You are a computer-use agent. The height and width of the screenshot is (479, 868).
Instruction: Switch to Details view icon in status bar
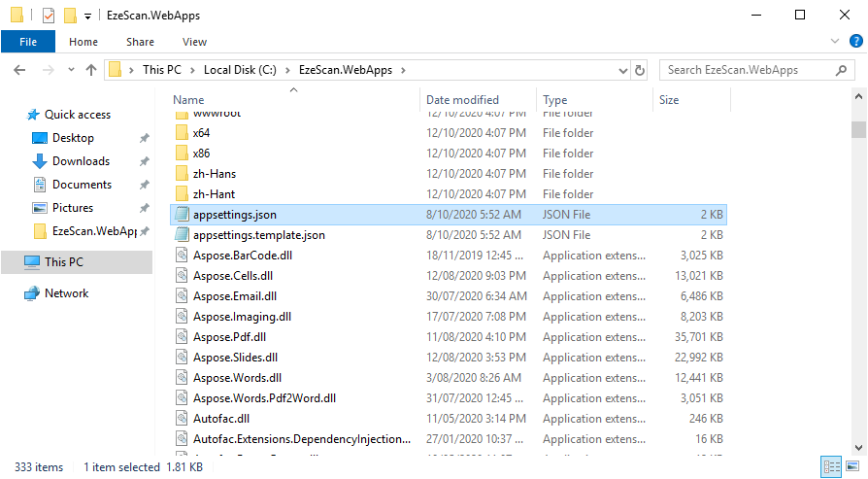[x=831, y=467]
